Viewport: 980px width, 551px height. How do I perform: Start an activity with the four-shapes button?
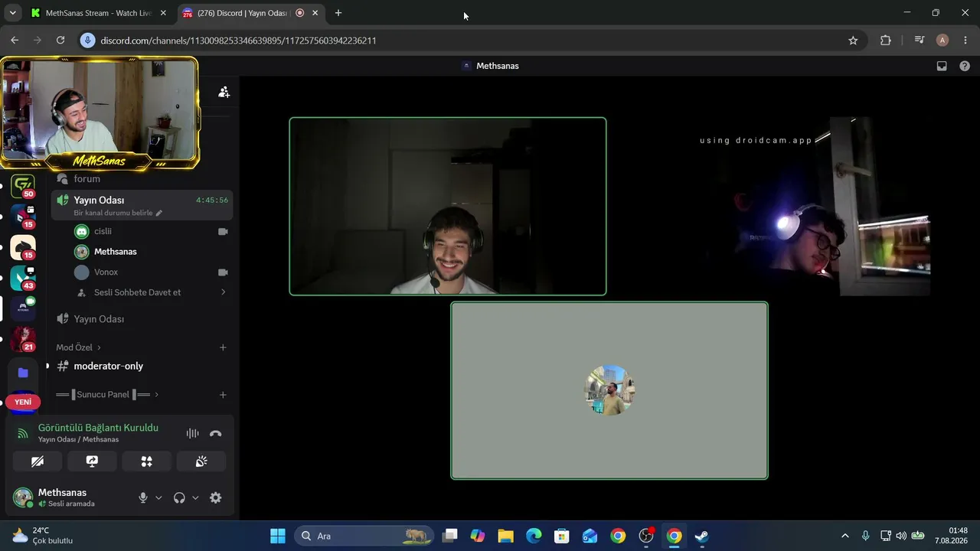pos(147,461)
